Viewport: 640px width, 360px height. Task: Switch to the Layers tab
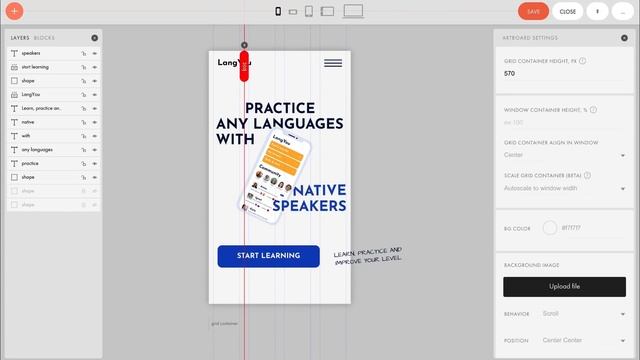coord(20,38)
